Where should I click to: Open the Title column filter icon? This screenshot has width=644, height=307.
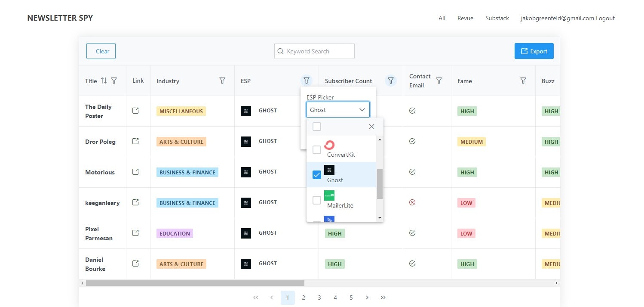(114, 81)
